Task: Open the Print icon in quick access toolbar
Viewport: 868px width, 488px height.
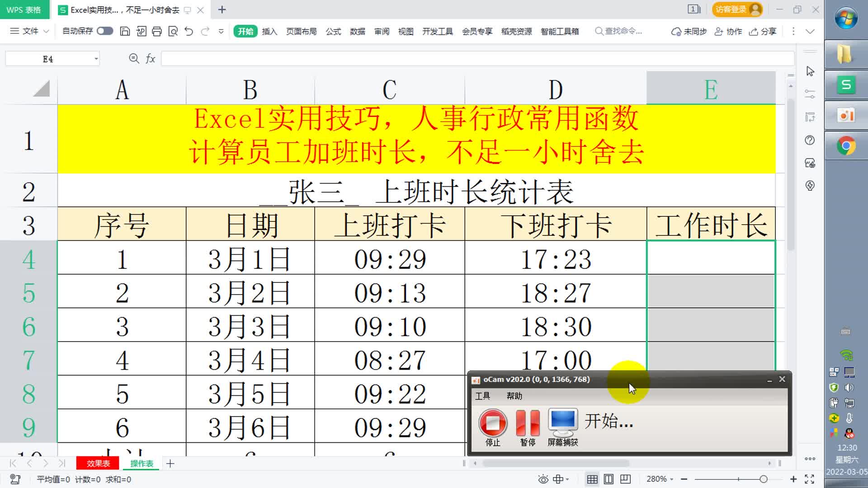Action: (x=157, y=31)
